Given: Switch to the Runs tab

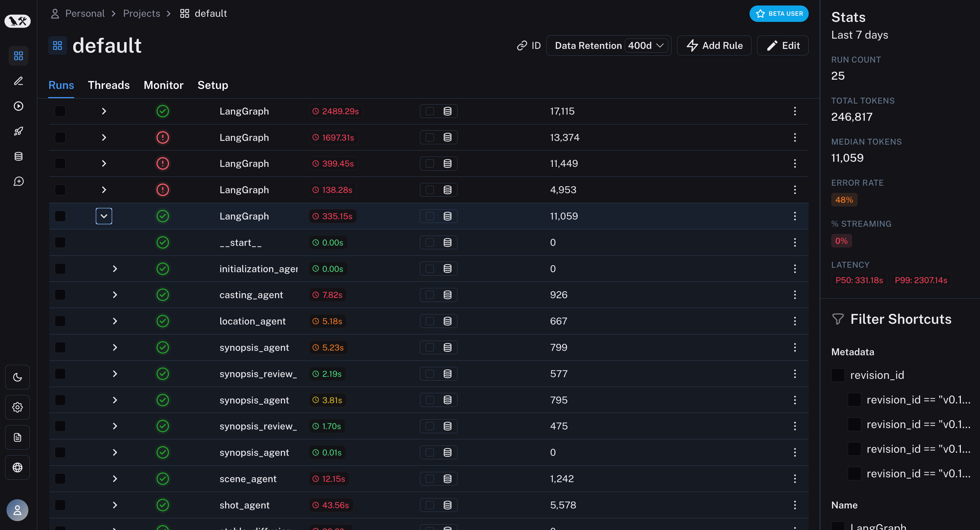Looking at the screenshot, I should point(61,85).
